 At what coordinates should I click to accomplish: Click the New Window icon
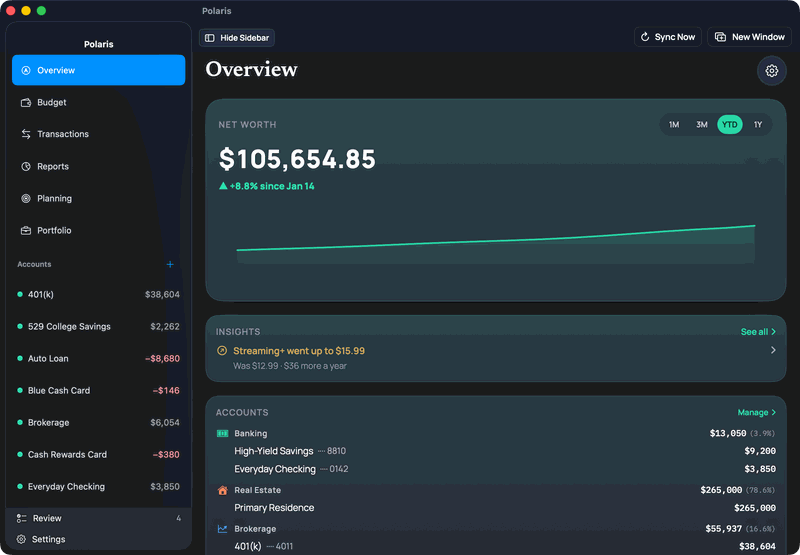pyautogui.click(x=720, y=37)
